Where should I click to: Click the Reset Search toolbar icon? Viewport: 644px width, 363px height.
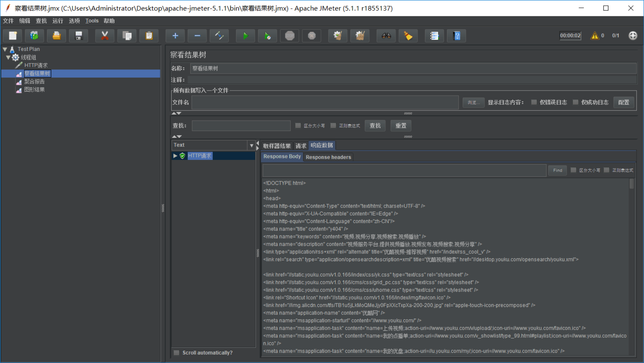click(x=408, y=36)
